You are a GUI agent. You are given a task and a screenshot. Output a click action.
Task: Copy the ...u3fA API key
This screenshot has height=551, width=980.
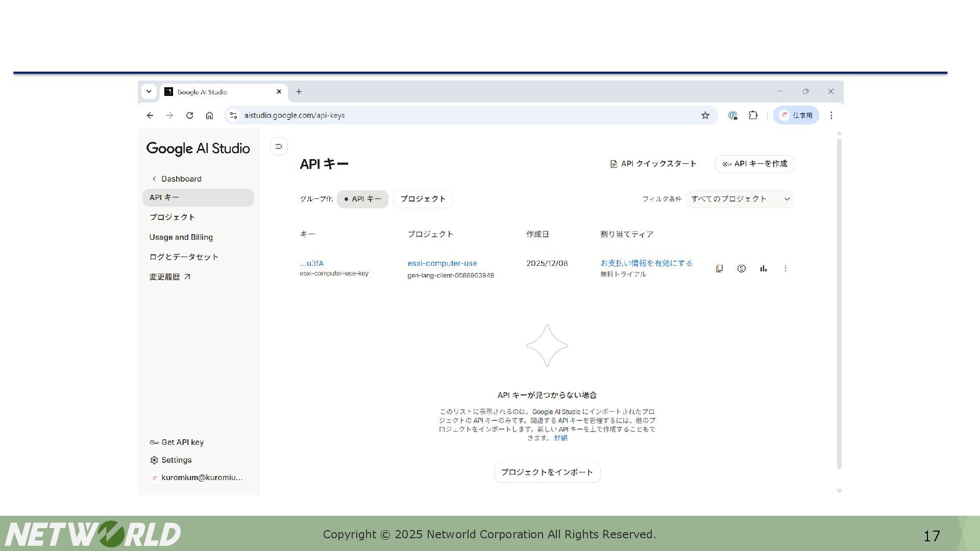coord(719,268)
